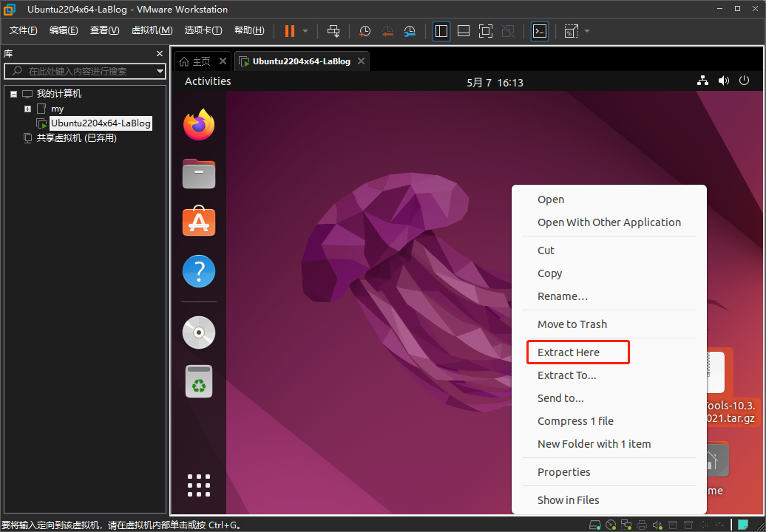This screenshot has height=532, width=766.
Task: Open the 编辑(E) menu
Action: click(64, 30)
